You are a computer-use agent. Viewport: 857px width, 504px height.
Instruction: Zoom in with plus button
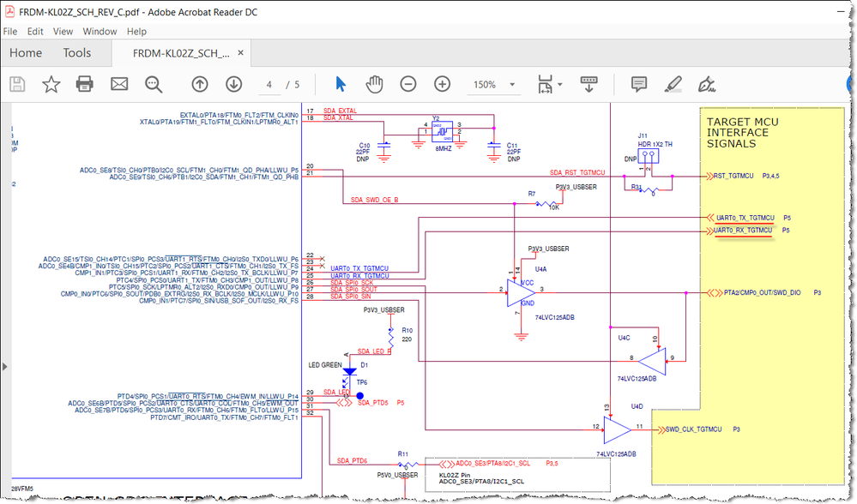pos(442,84)
